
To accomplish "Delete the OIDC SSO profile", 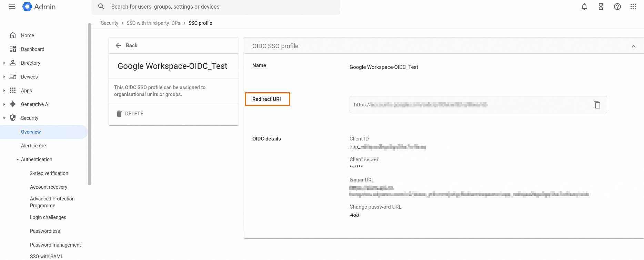I will pos(134,114).
